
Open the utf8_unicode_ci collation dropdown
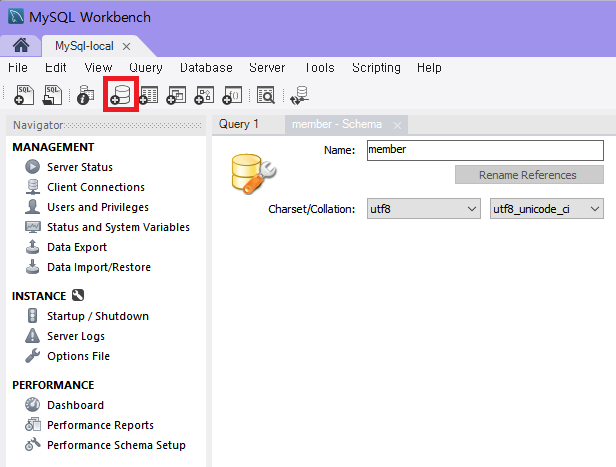point(546,209)
